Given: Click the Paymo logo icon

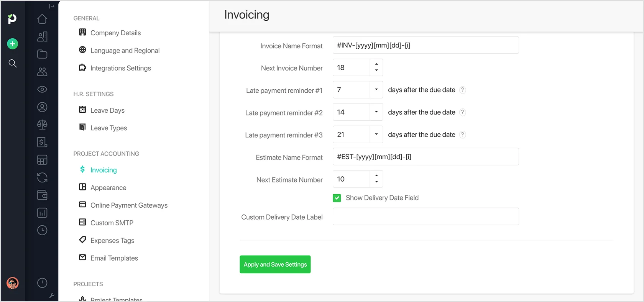Looking at the screenshot, I should click(12, 18).
